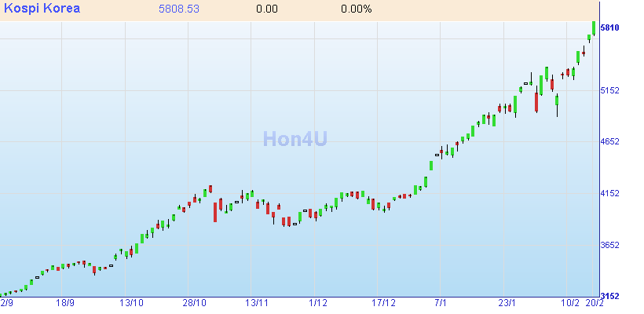Viewport: 644px width, 314px height.
Task: Click the 17/12 date marker
Action: pyautogui.click(x=383, y=303)
